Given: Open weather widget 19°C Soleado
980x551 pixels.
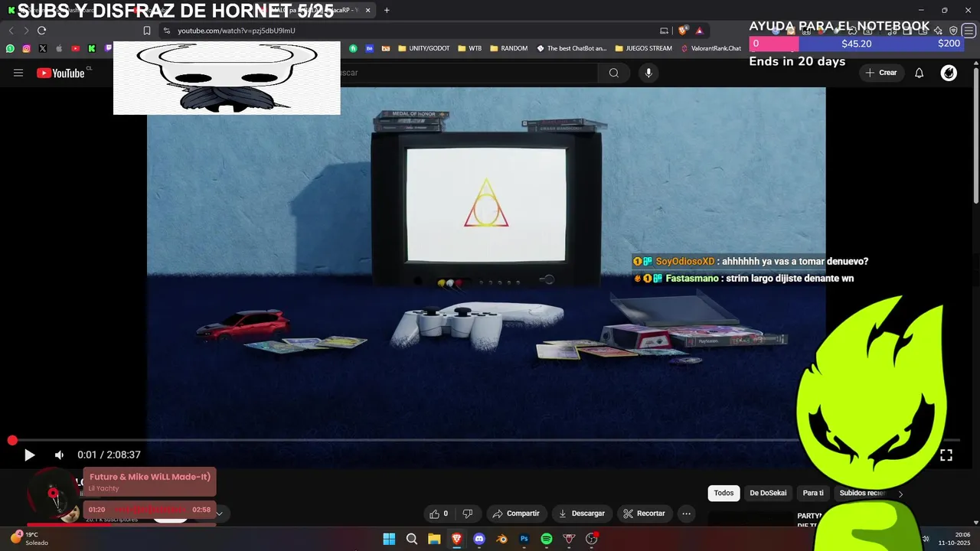Looking at the screenshot, I should click(29, 539).
